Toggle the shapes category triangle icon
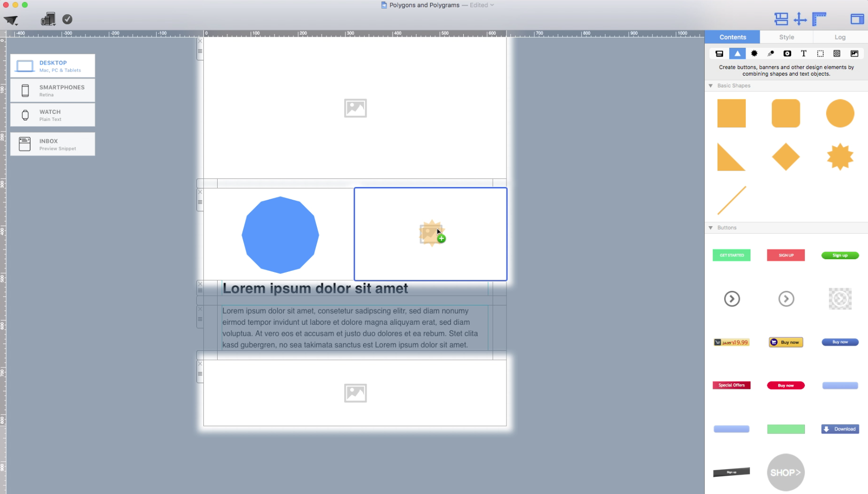 737,53
